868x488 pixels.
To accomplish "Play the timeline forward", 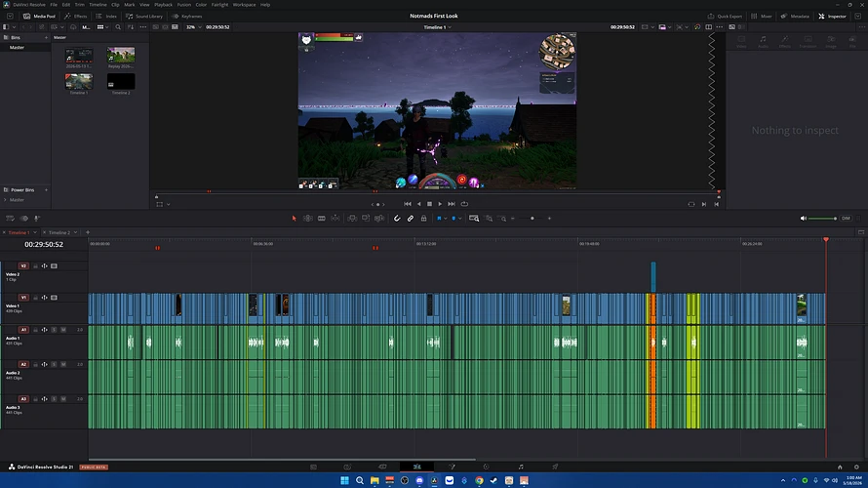I will click(440, 204).
